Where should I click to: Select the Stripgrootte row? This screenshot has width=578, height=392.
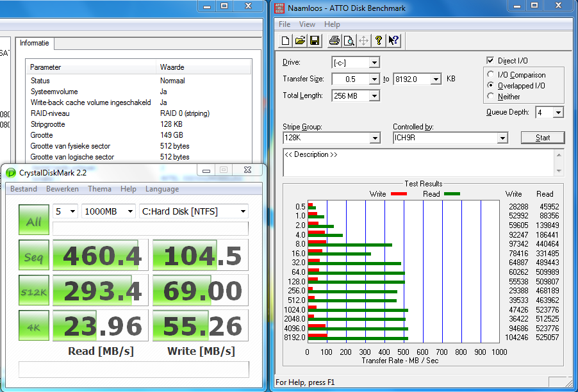(x=138, y=124)
